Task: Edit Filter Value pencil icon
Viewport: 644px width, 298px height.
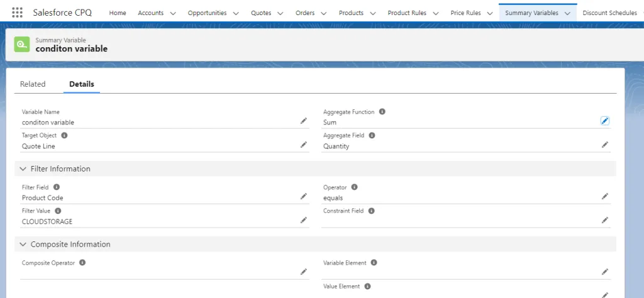Action: 304,220
